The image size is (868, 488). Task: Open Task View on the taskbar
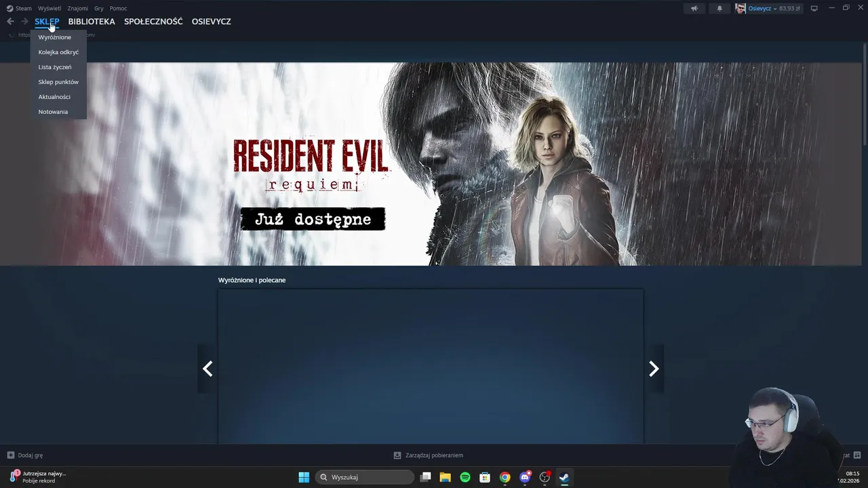point(425,477)
